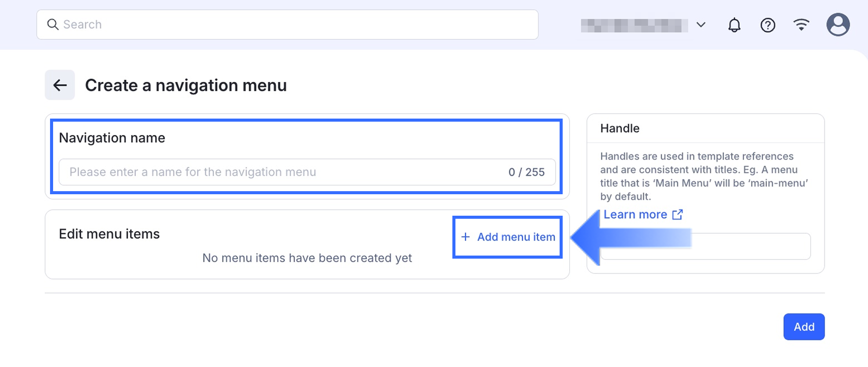Open the user profile avatar

[838, 25]
